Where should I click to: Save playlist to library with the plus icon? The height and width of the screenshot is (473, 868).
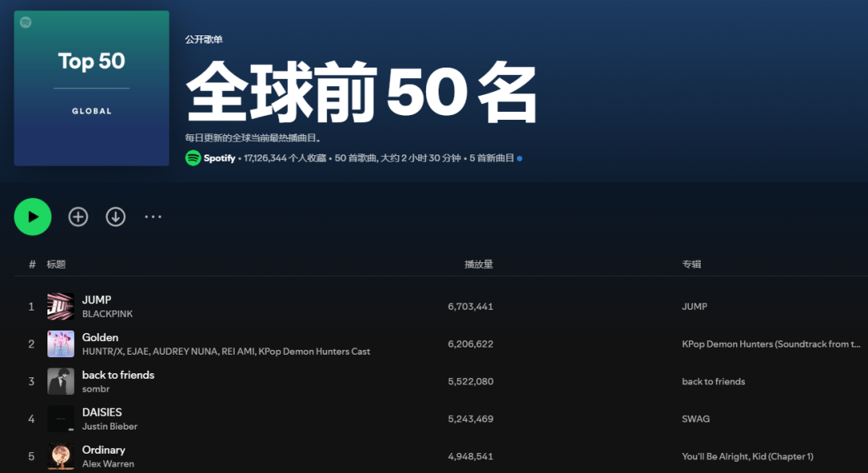[78, 216]
